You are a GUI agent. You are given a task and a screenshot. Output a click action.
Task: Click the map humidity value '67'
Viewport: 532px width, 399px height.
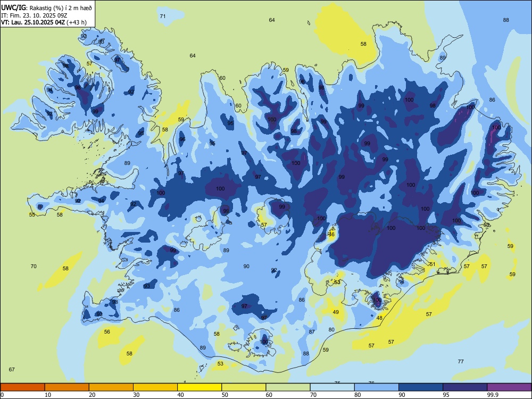(12, 370)
